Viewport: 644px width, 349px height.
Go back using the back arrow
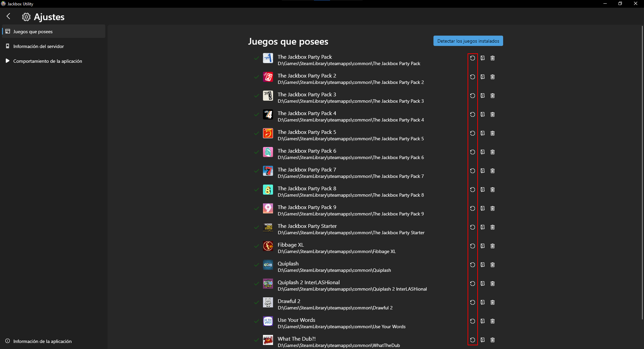(x=9, y=16)
